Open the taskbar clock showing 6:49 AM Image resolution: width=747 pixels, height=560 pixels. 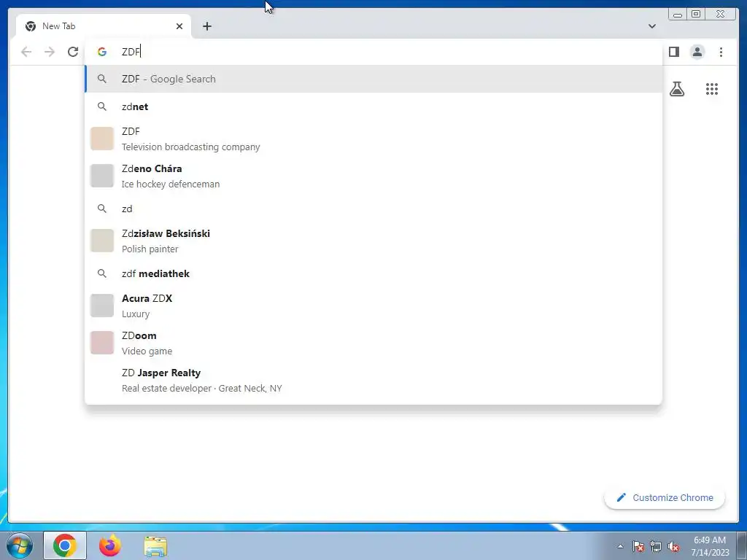[x=710, y=546]
